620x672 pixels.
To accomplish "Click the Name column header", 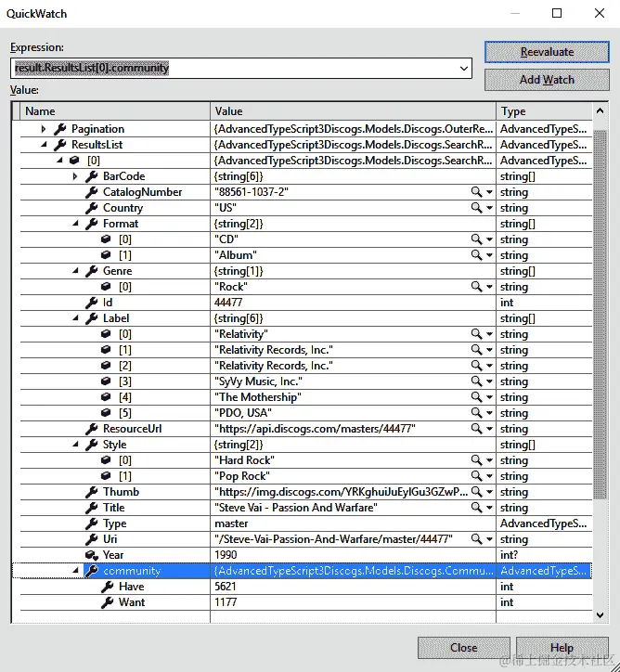I will click(x=115, y=111).
